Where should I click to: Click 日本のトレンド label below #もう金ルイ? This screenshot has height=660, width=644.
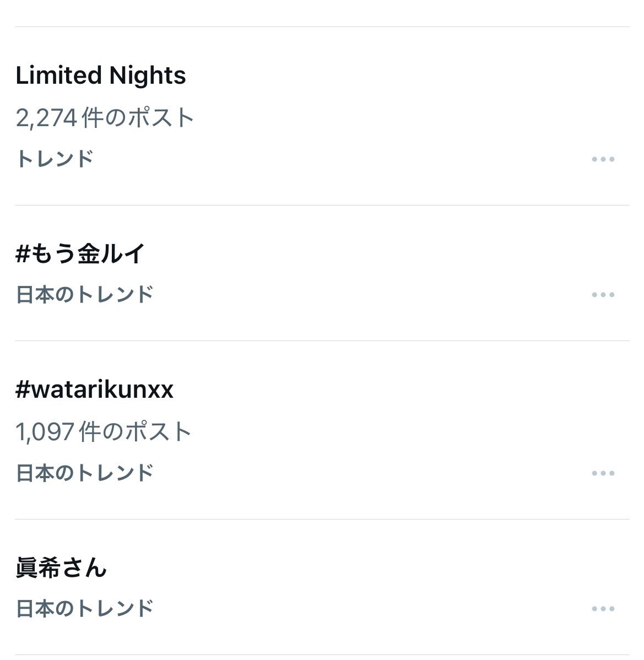coord(85,295)
